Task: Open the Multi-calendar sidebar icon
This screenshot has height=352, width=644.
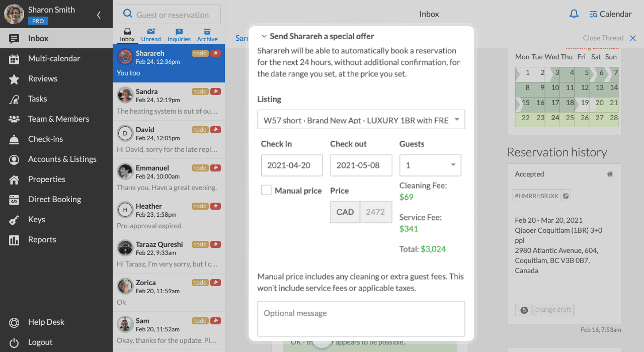Action: (x=14, y=59)
